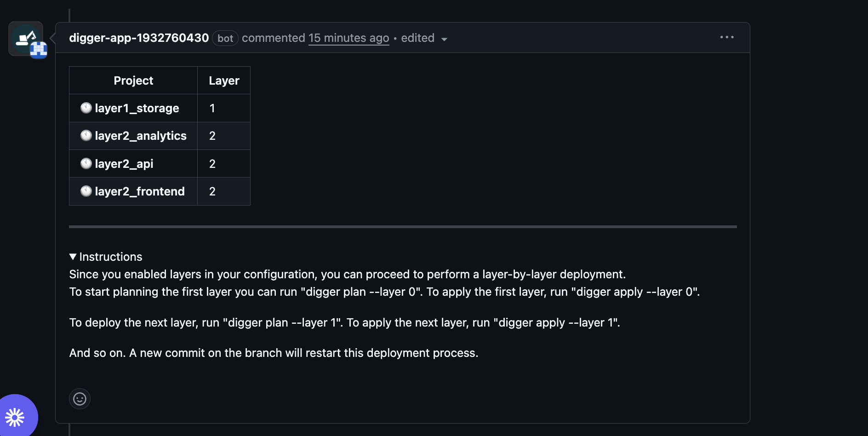Open the digger-app-1932760430 profile link
868x436 pixels.
[x=139, y=38]
